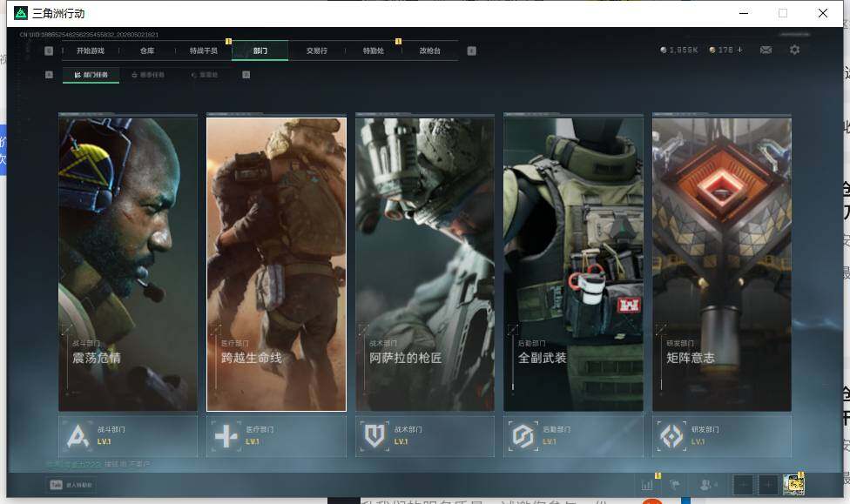Screen dimensions: 850x504
Task: Click the 1,959K currency balance
Action: [x=678, y=50]
